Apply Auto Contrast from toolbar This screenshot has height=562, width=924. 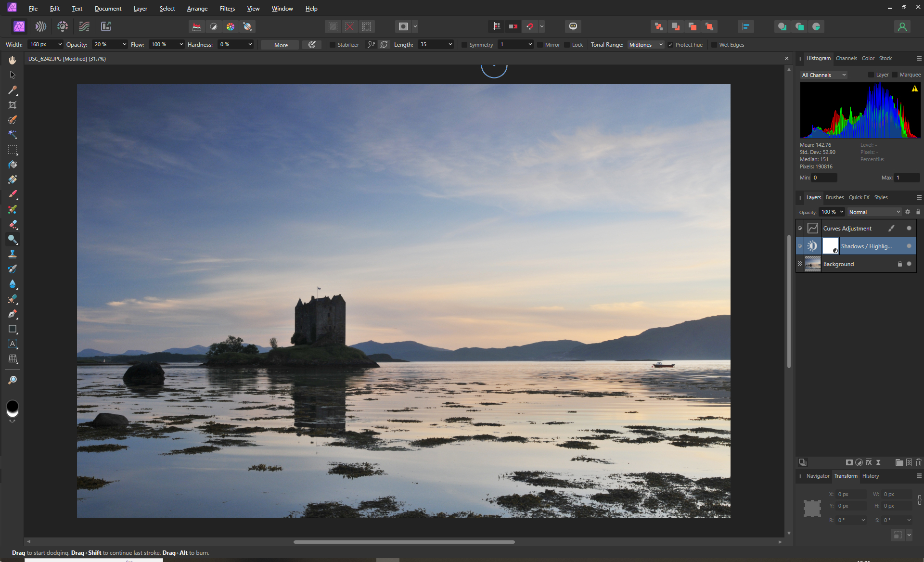coord(214,26)
